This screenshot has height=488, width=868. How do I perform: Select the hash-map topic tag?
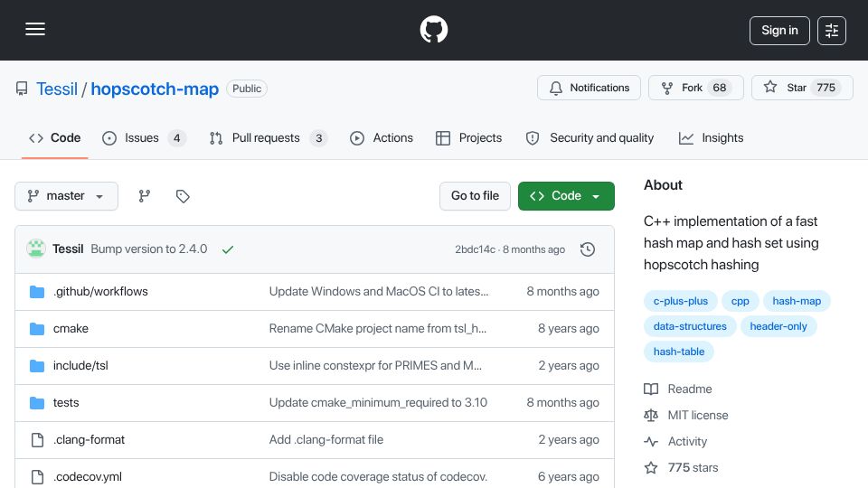tap(797, 301)
